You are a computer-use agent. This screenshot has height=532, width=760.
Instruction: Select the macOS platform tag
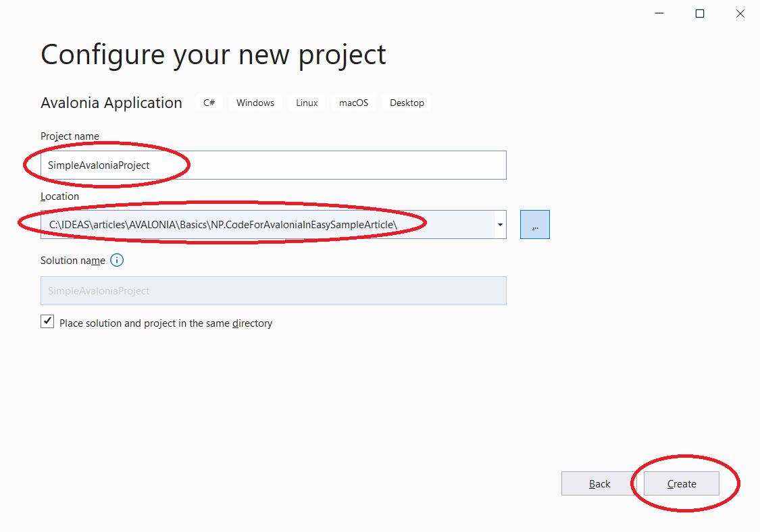353,103
